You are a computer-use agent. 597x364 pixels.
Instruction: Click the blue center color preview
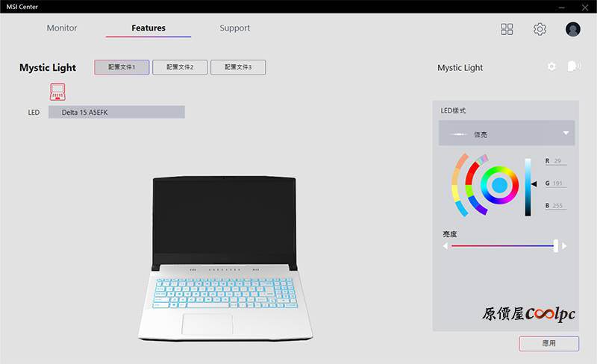[x=499, y=186]
